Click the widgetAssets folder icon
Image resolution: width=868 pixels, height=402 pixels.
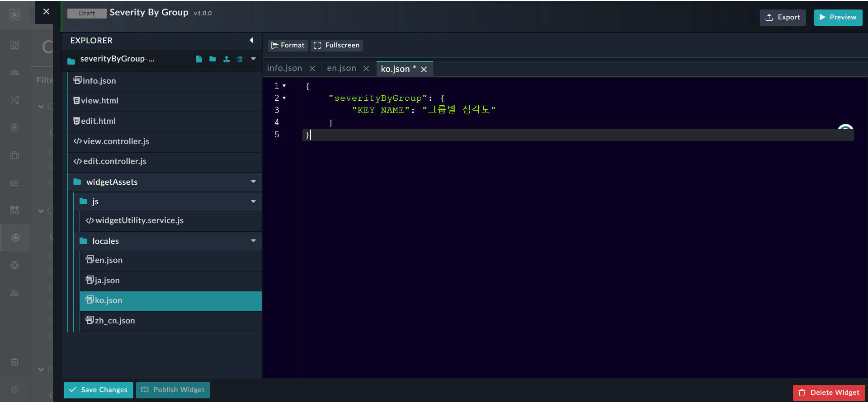point(77,182)
